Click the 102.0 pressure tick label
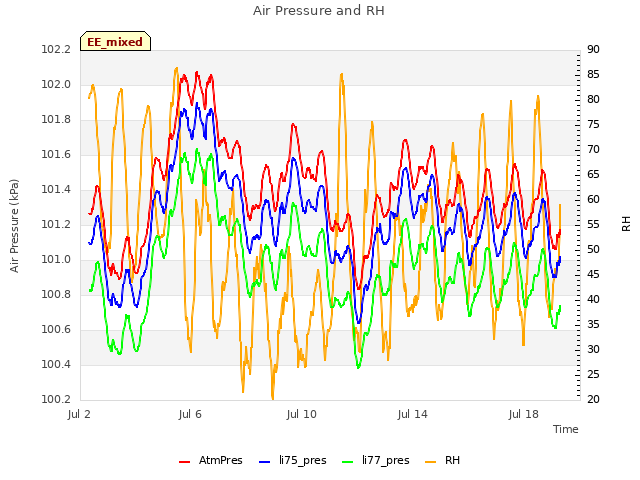 point(56,85)
